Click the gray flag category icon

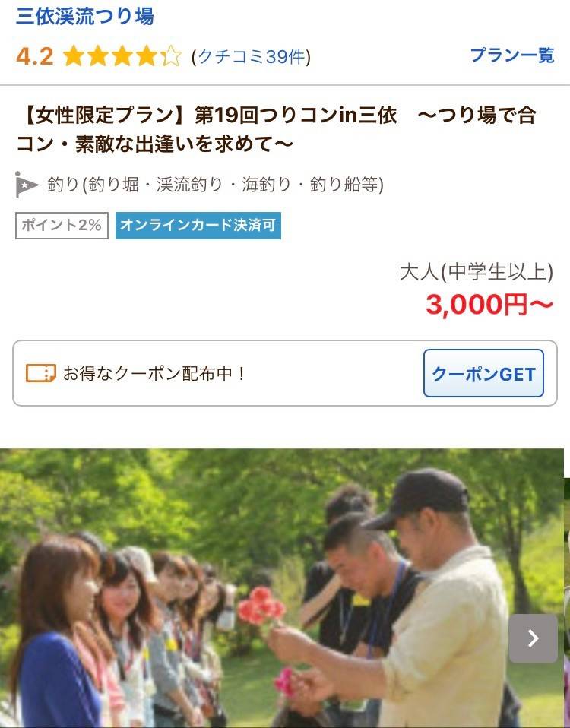coord(27,185)
